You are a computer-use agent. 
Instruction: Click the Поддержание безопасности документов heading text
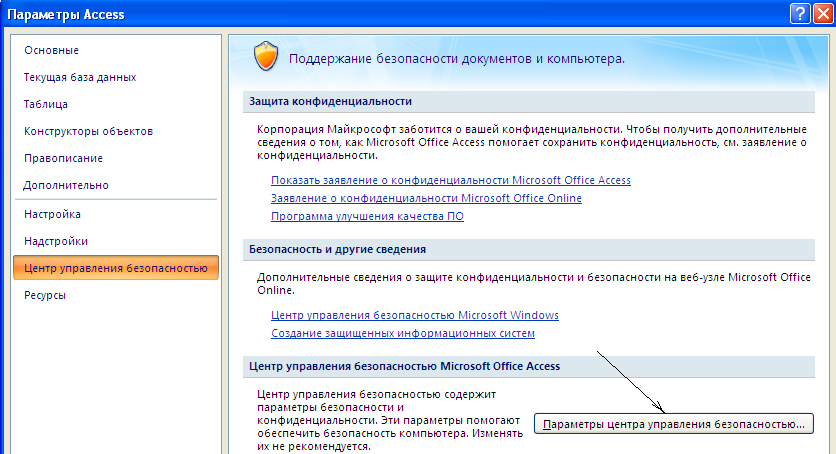(456, 59)
